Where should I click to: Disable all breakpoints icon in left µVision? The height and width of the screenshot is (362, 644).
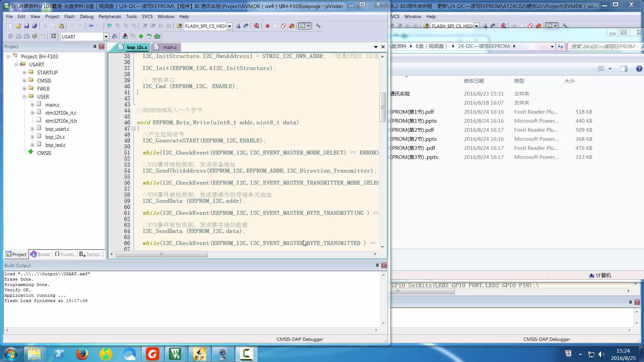[283, 26]
